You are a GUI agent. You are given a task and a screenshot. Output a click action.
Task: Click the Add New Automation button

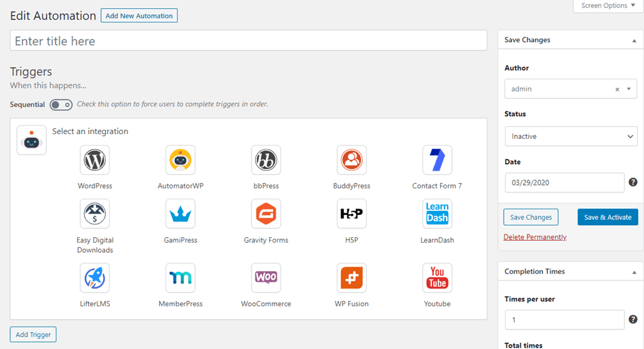point(139,16)
